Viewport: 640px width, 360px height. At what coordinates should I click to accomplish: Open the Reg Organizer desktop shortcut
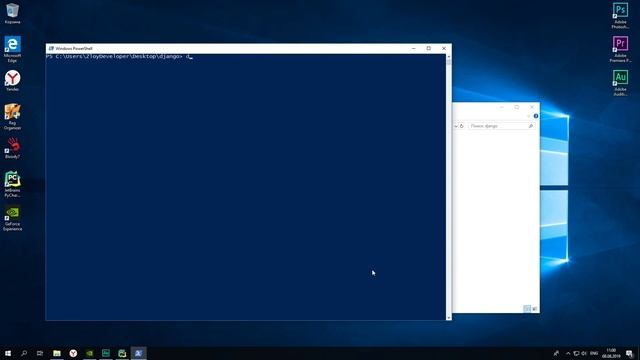tap(12, 117)
